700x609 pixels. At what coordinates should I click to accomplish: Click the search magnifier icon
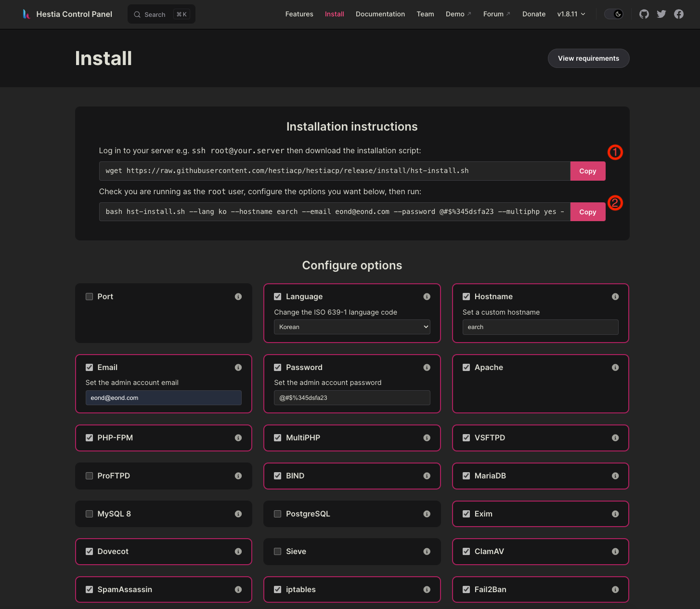[x=137, y=14]
